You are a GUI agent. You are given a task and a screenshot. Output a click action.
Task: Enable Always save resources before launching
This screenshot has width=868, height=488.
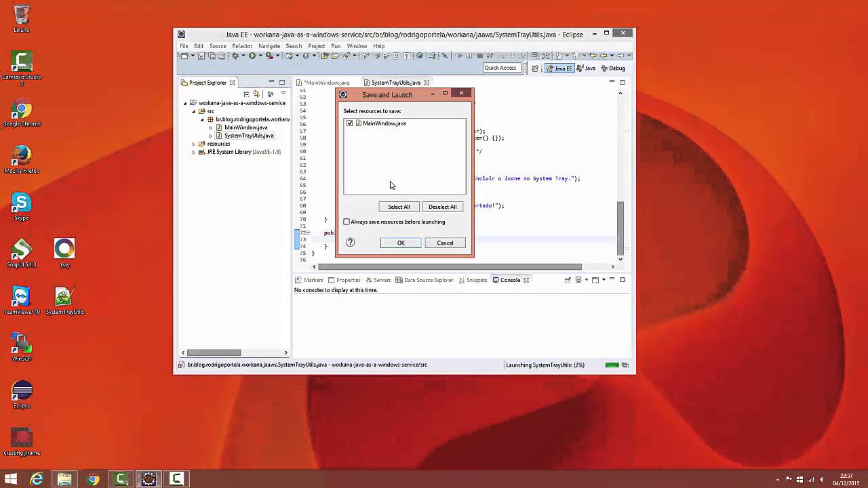tap(347, 222)
